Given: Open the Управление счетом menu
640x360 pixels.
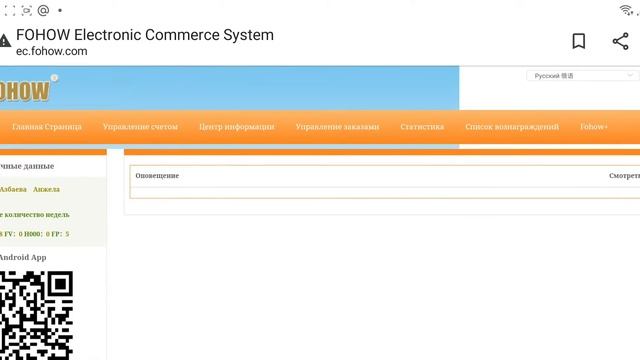Looking at the screenshot, I should pyautogui.click(x=140, y=127).
